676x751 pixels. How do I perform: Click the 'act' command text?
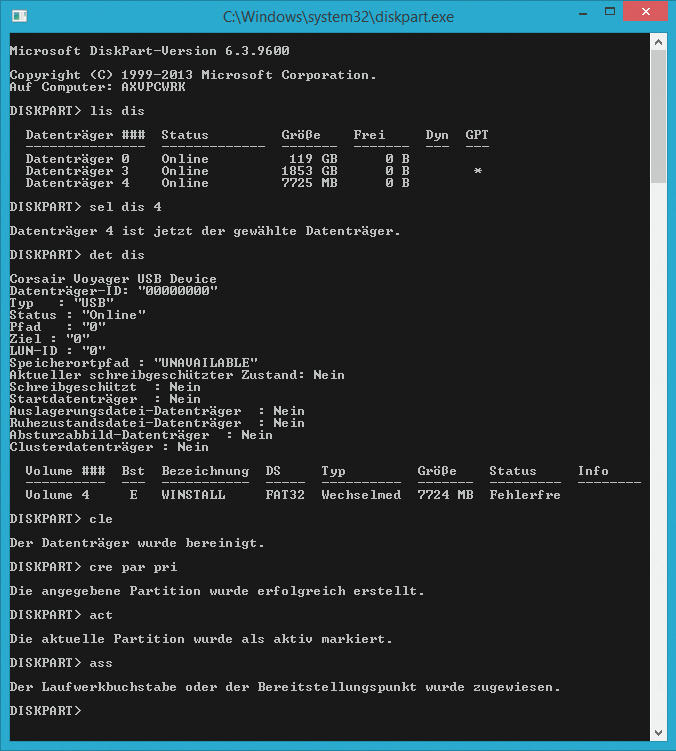click(101, 615)
